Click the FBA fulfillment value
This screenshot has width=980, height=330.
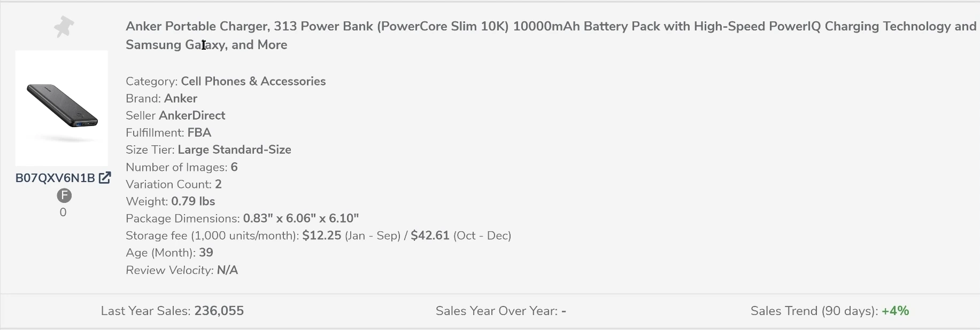[199, 132]
